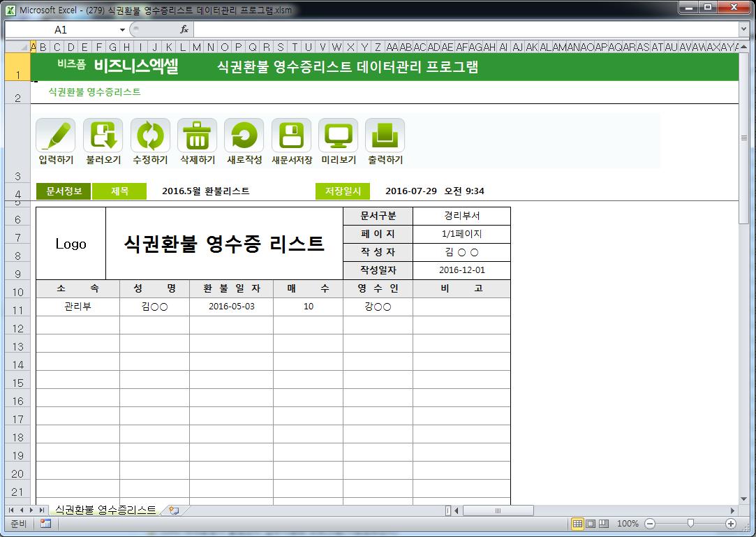Click the zoom slider handle

click(690, 524)
